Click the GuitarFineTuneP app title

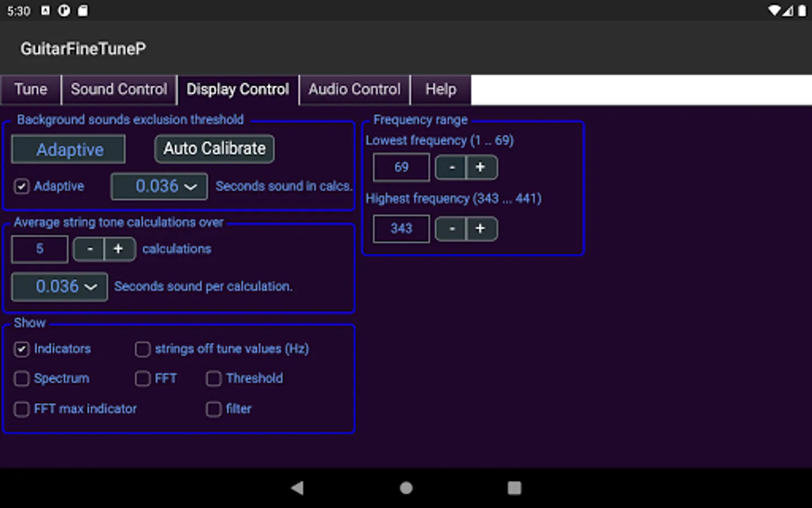point(83,49)
